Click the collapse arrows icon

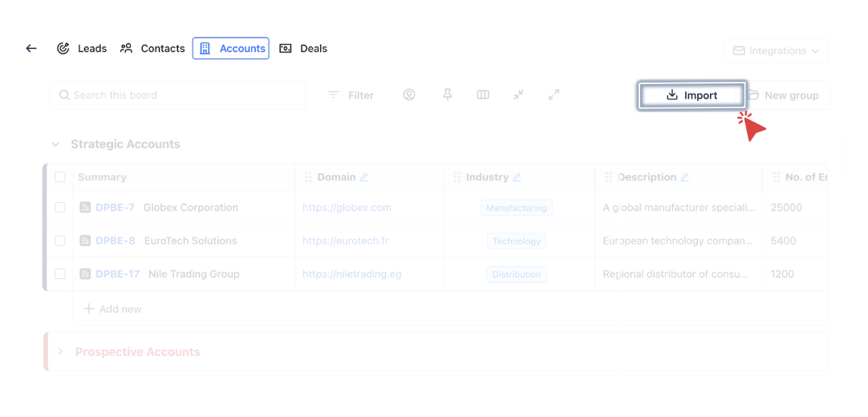519,95
